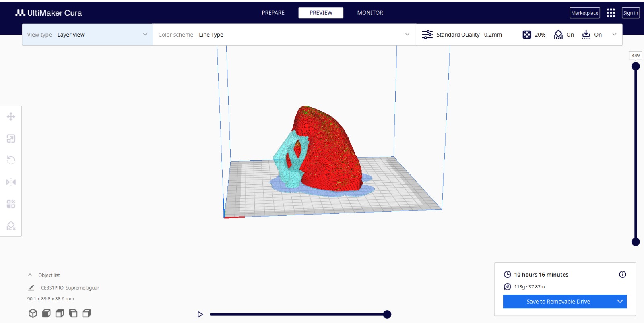Open the save destination dropdown arrow
644x323 pixels.
[620, 302]
